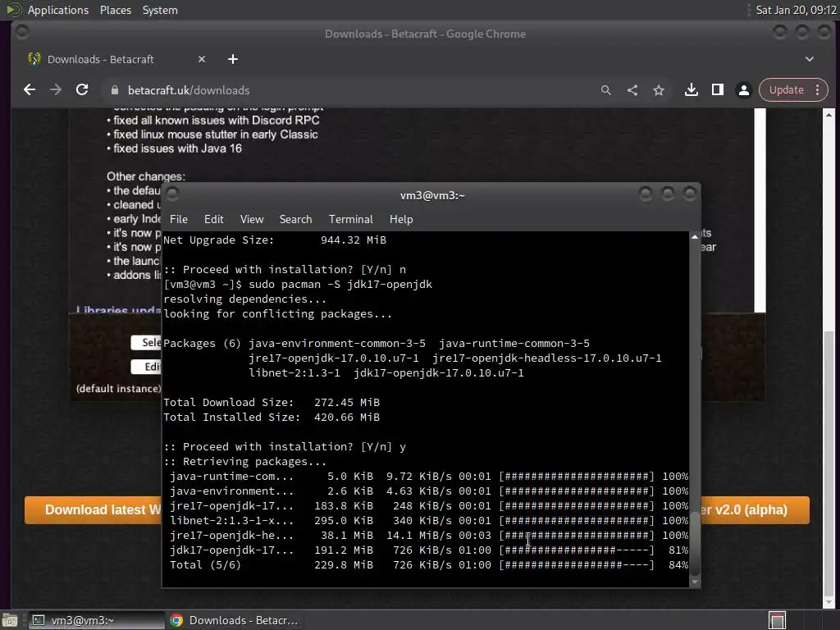Focus the betacraft.uk address bar
Viewport: 840px width, 630px height.
pos(354,90)
